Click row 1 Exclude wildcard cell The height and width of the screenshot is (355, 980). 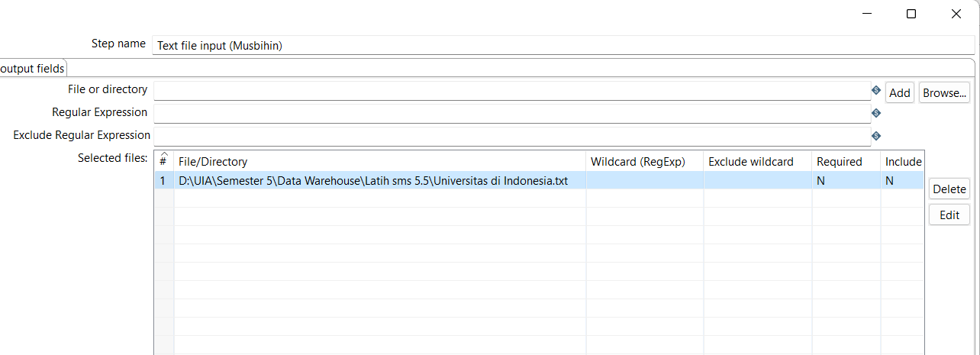[x=758, y=181]
